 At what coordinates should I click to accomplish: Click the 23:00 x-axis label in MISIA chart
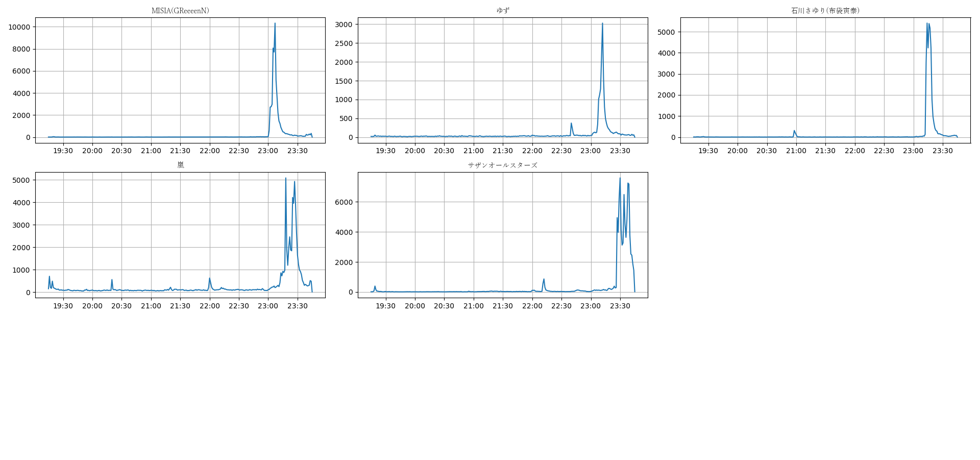pyautogui.click(x=268, y=151)
